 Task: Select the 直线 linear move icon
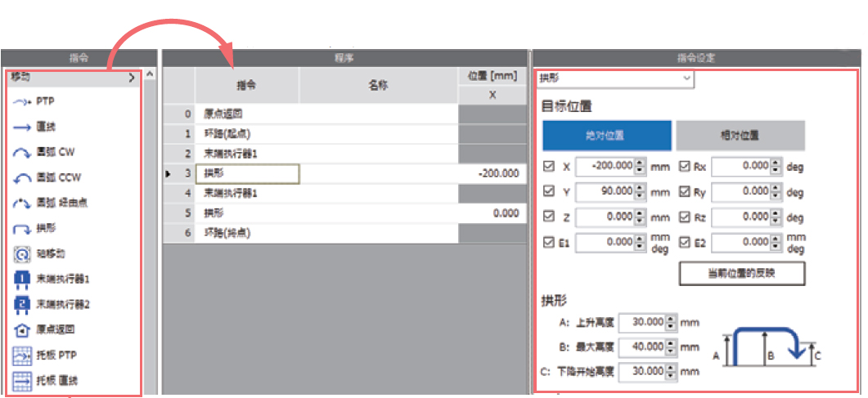(21, 127)
